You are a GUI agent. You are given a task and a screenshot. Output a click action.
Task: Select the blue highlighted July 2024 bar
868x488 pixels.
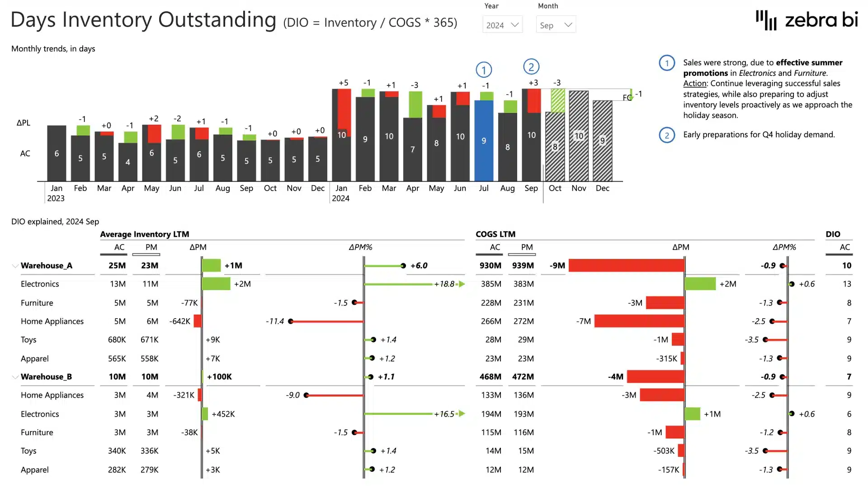484,140
